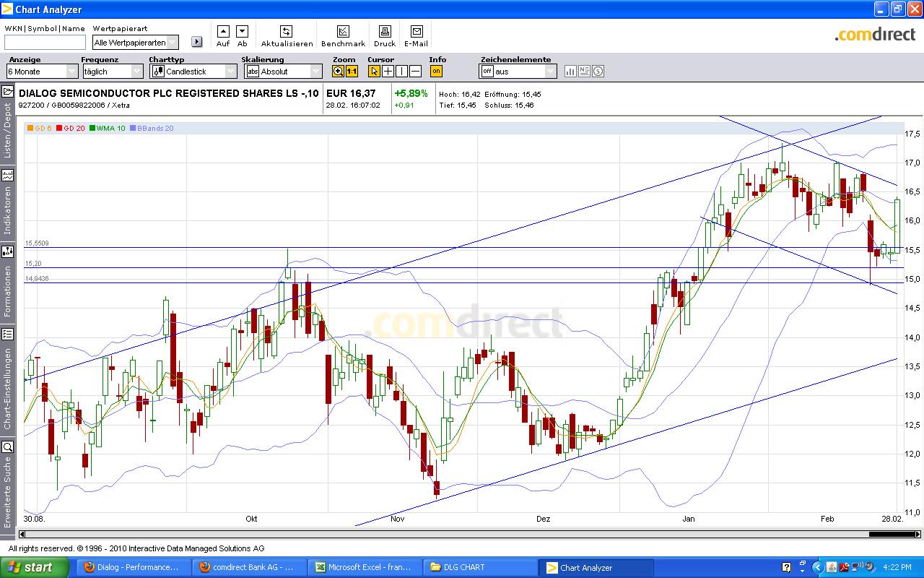This screenshot has width=924, height=578.
Task: Switch to Dialog - Performance Firefox window
Action: pyautogui.click(x=134, y=567)
